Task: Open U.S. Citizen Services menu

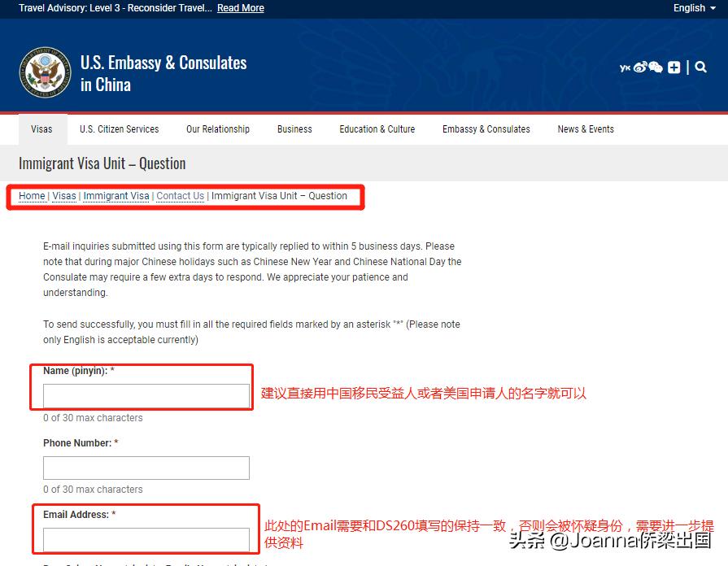Action: point(120,129)
